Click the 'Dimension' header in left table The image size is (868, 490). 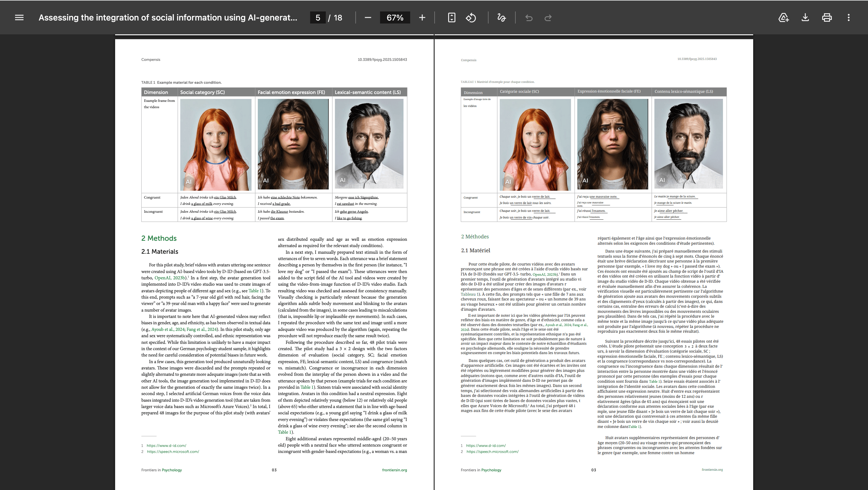(156, 92)
